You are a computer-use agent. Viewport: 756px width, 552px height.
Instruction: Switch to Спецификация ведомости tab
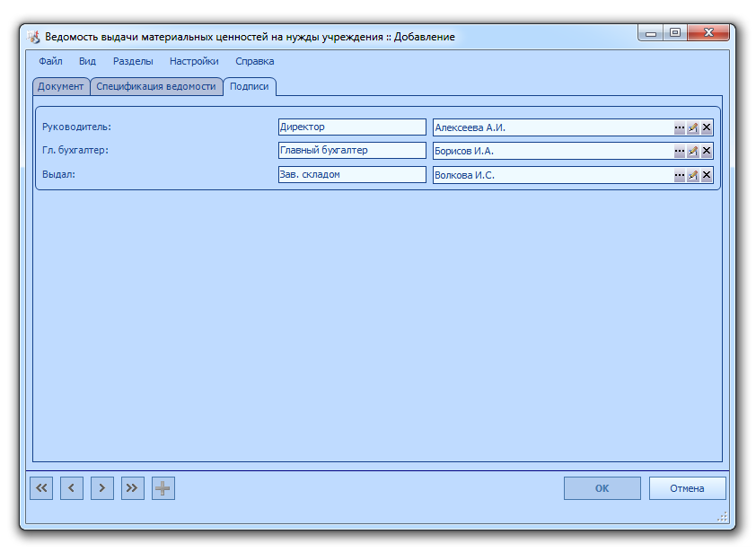[156, 86]
